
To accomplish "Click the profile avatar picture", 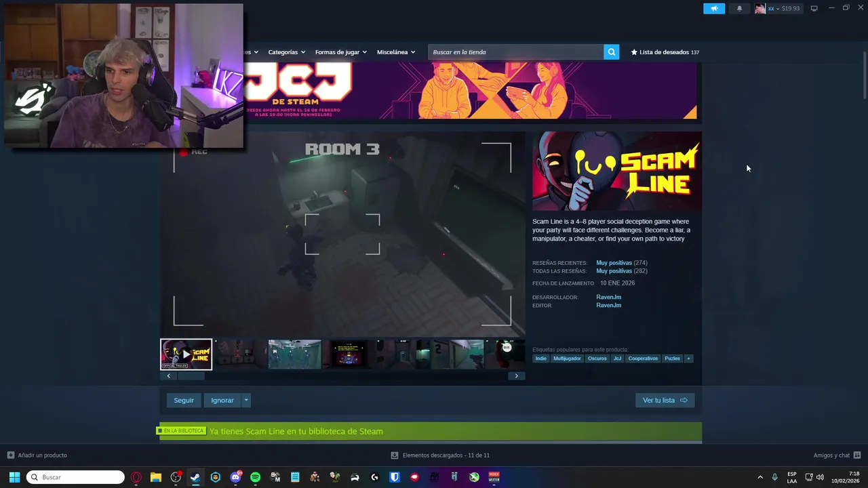I will coord(760,8).
